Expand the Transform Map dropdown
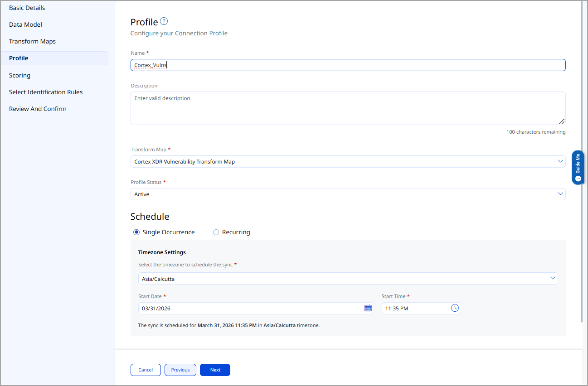 coord(348,161)
